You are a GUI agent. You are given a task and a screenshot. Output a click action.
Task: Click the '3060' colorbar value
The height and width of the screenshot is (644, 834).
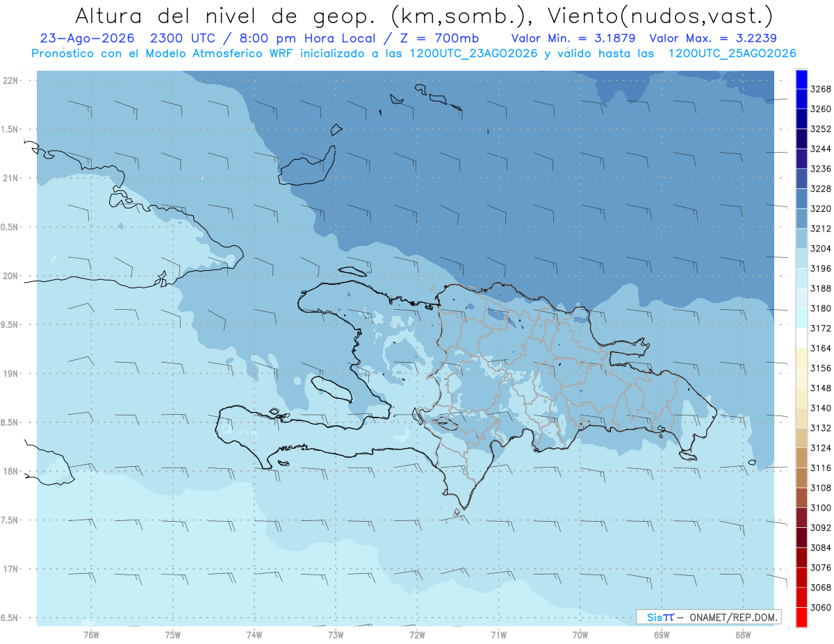point(821,607)
